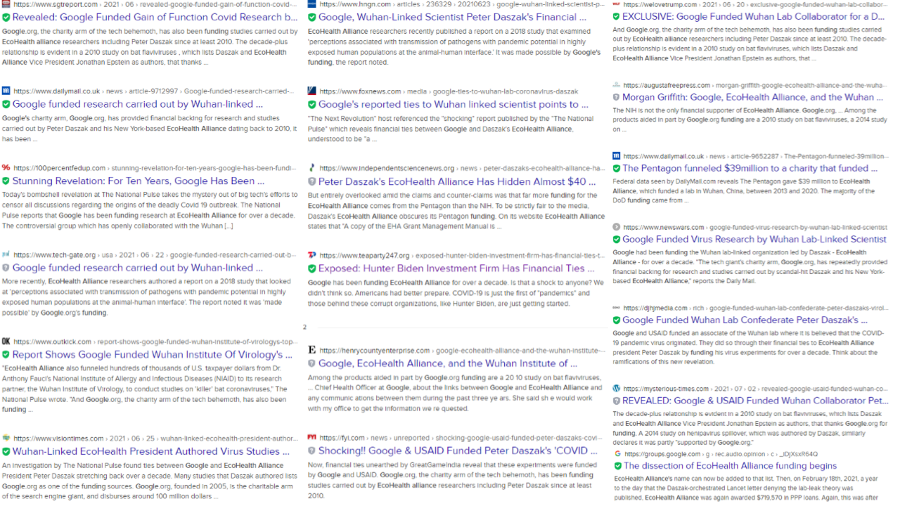
Task: Click the shield on the mysterious-times.com result
Action: 616,401
